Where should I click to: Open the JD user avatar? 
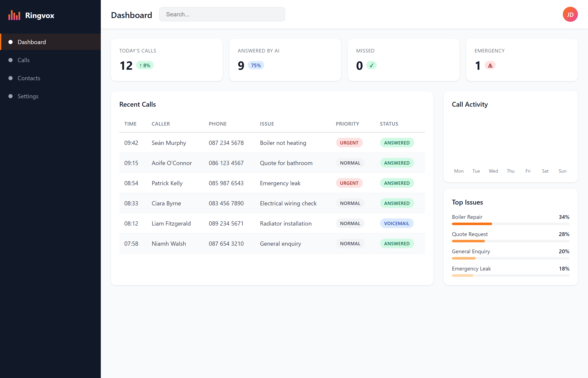pos(570,14)
